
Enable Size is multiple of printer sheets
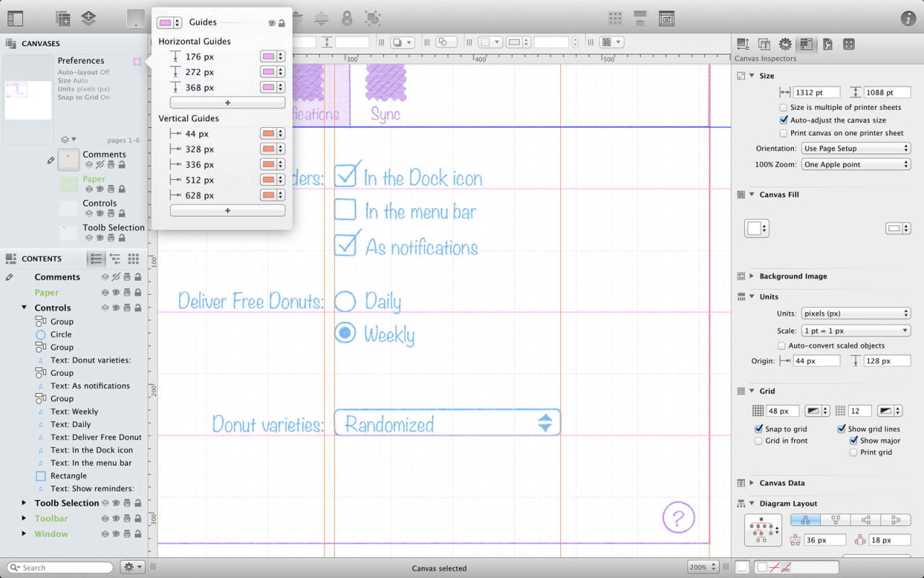(x=784, y=108)
